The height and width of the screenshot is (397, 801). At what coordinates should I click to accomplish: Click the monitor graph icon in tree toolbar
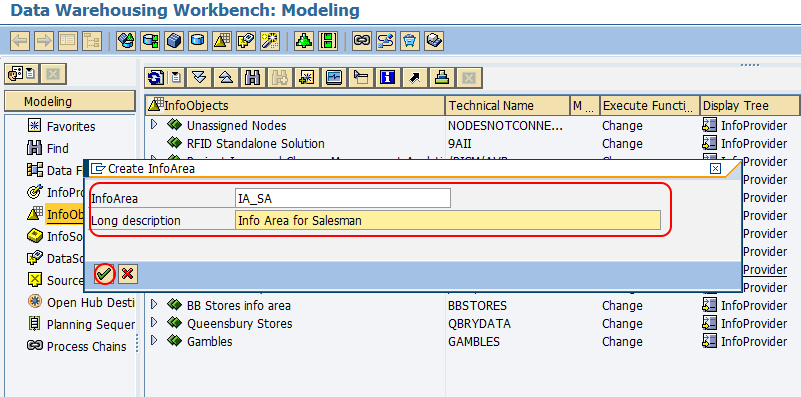point(334,78)
